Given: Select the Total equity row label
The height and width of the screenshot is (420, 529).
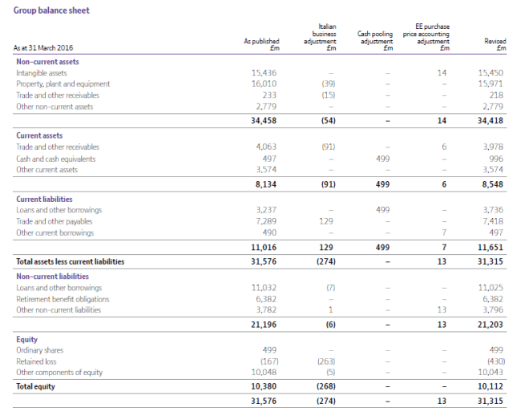Looking at the screenshot, I should pos(37,386).
